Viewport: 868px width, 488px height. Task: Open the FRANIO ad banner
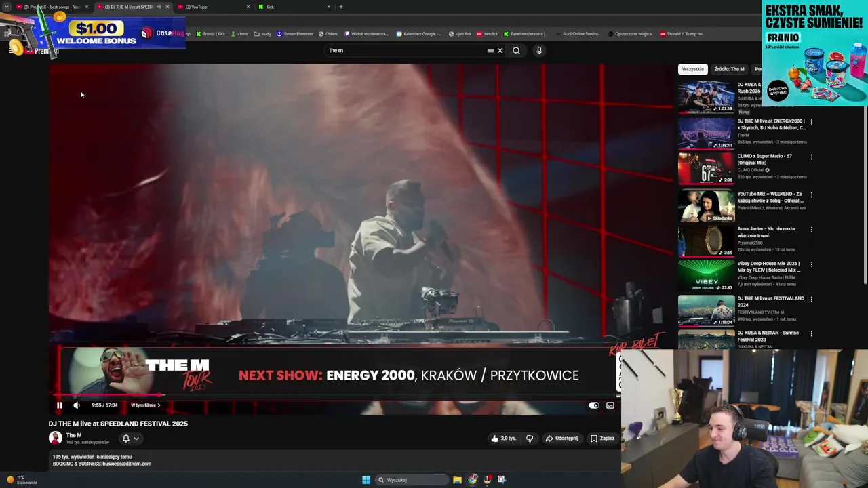[x=814, y=53]
